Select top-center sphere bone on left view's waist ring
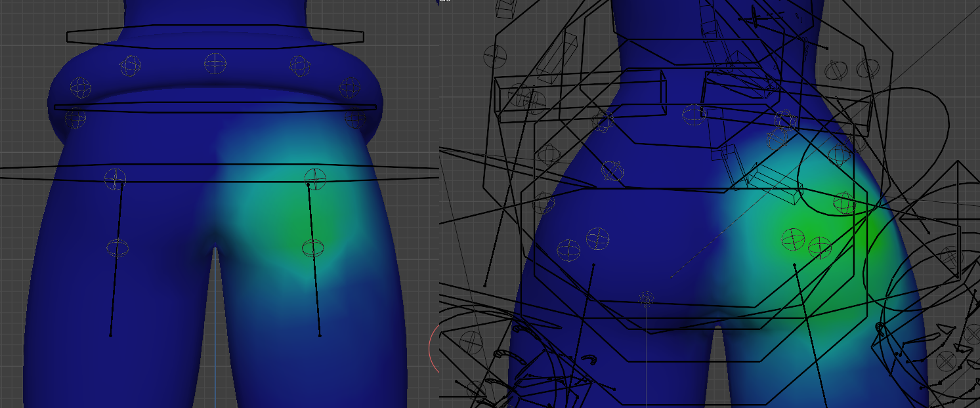Viewport: 980px width, 408px height. [215, 64]
